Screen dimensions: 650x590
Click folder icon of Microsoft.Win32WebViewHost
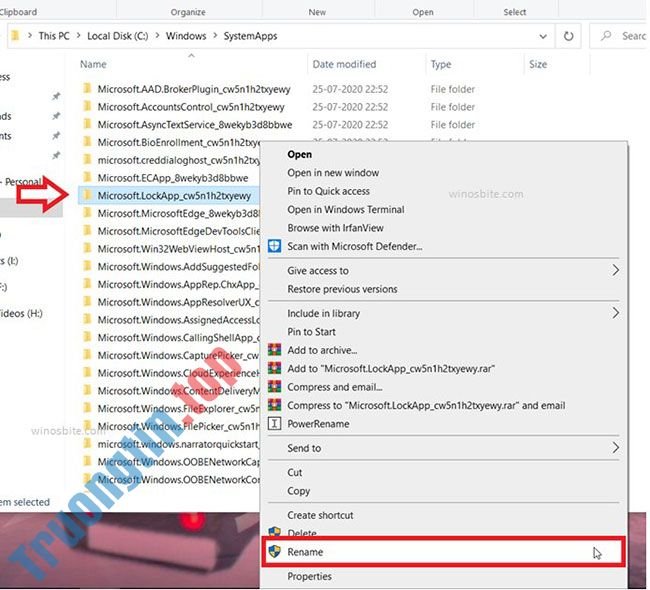87,248
